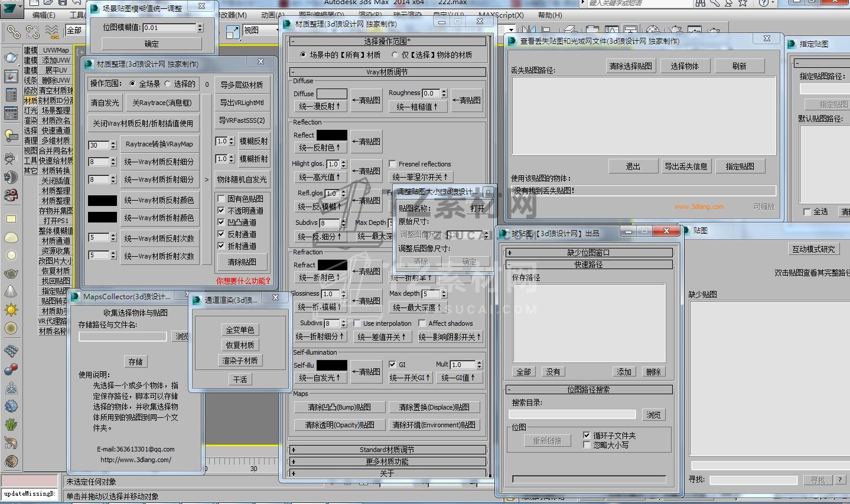
Task: Enable the 固有色贴图 checkbox
Action: pos(221,199)
